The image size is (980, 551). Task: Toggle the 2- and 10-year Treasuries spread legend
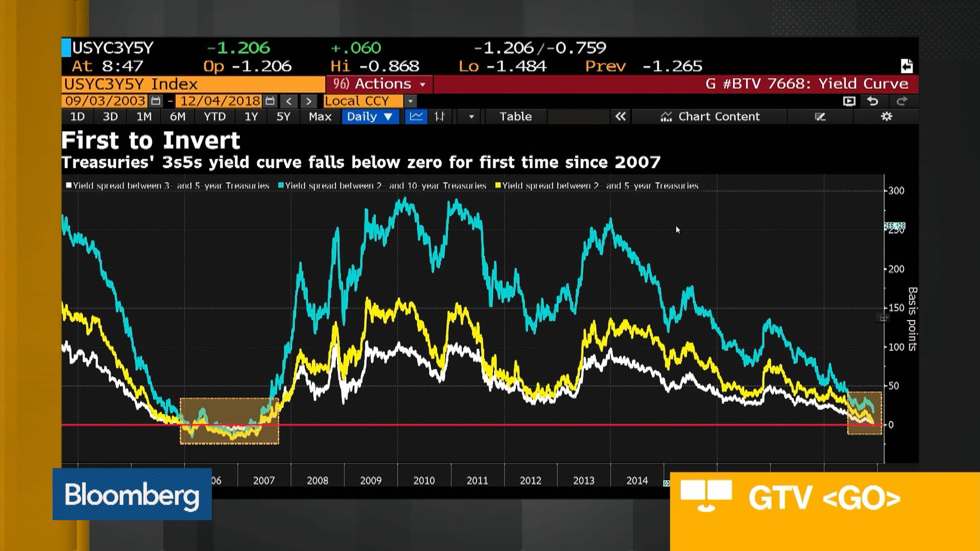(x=384, y=186)
